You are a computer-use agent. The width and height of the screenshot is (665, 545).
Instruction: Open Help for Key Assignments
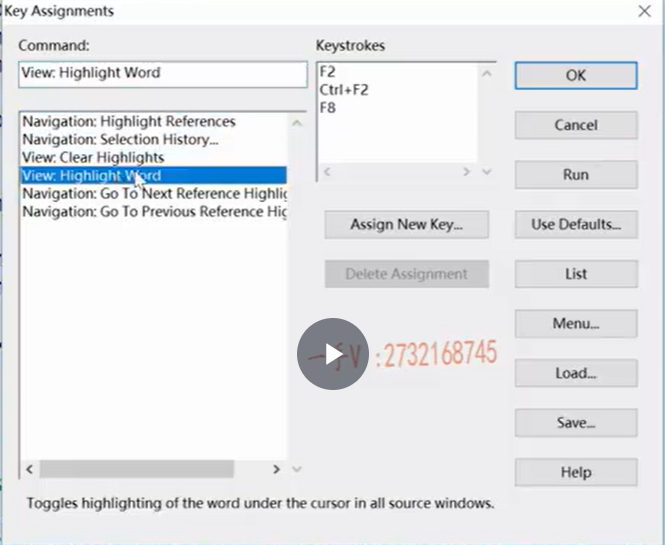576,472
